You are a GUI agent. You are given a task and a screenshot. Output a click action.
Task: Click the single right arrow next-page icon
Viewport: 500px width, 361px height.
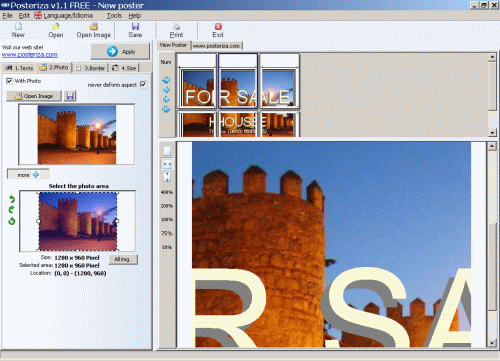tap(166, 99)
